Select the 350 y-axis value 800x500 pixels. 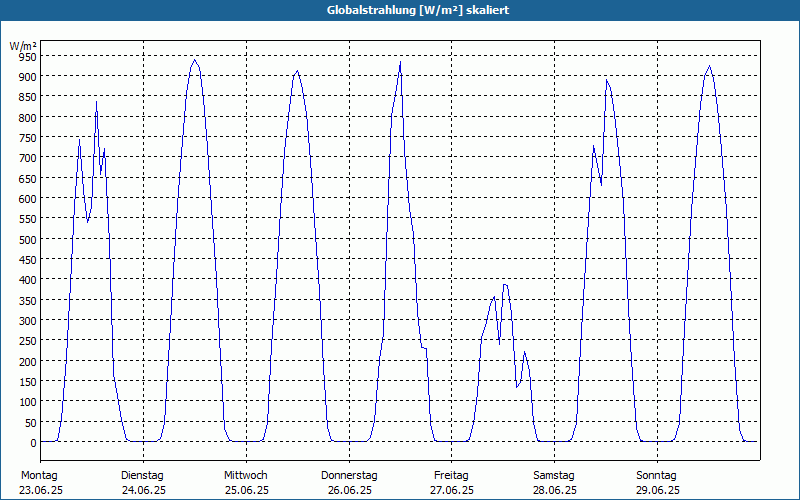pos(28,301)
